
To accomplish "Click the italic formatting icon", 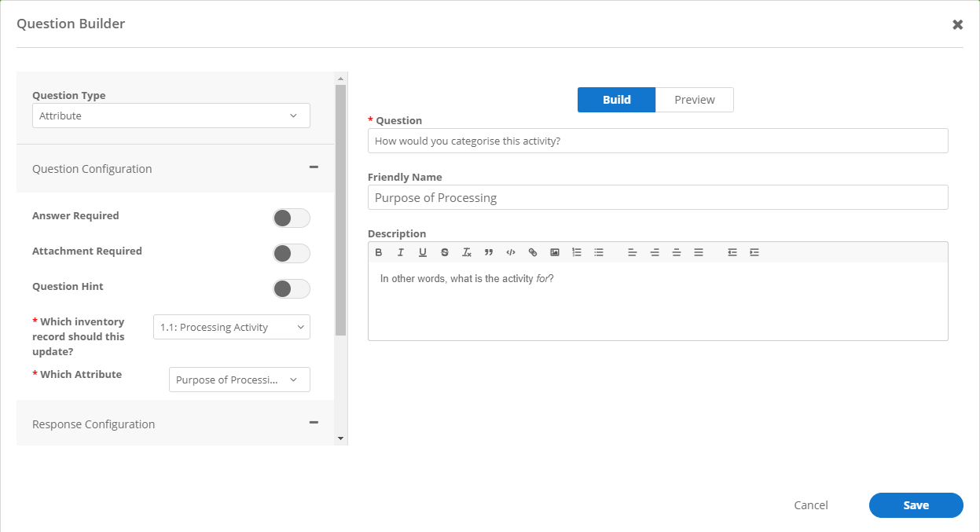I will point(401,252).
